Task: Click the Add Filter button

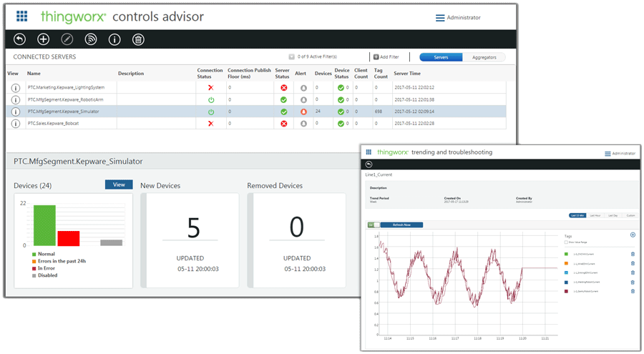Action: (386, 56)
